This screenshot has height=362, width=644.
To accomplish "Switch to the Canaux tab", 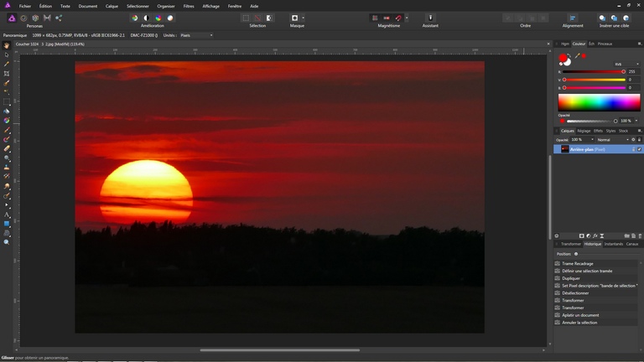I will [632, 244].
